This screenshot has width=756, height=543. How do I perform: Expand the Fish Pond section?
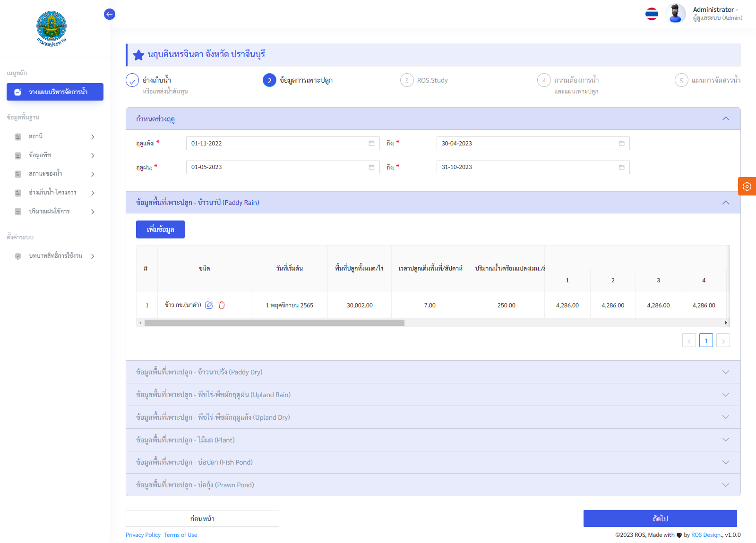[x=726, y=462]
